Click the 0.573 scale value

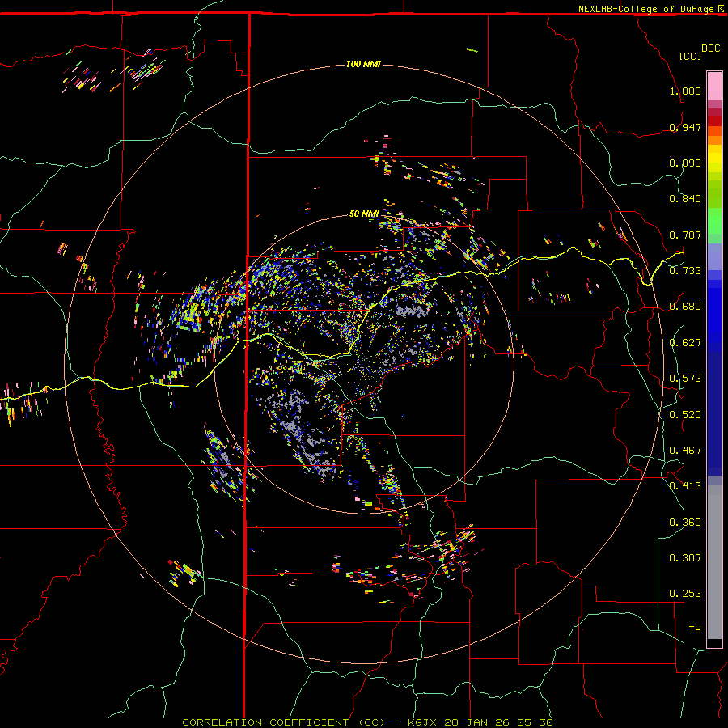[x=685, y=379]
